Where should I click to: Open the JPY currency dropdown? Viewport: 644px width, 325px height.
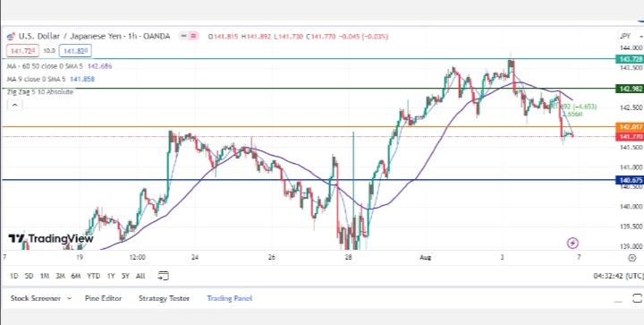pos(631,37)
